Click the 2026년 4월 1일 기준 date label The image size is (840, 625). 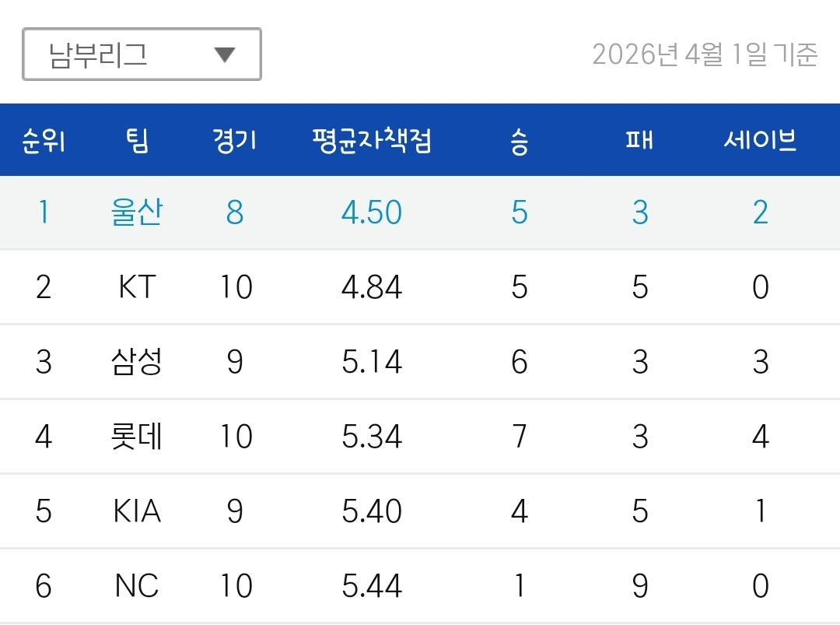pyautogui.click(x=705, y=54)
